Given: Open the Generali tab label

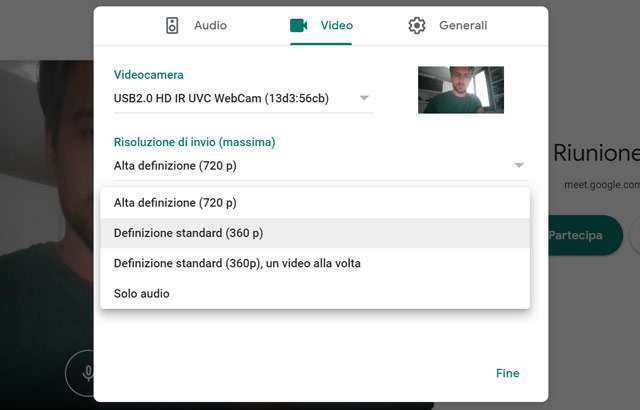Looking at the screenshot, I should 463,26.
